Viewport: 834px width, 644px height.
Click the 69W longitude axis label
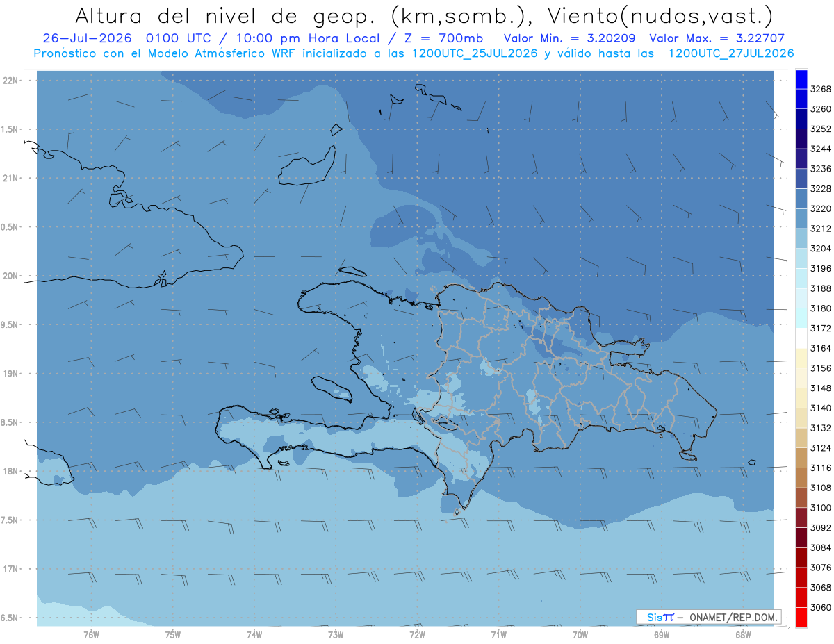point(662,635)
